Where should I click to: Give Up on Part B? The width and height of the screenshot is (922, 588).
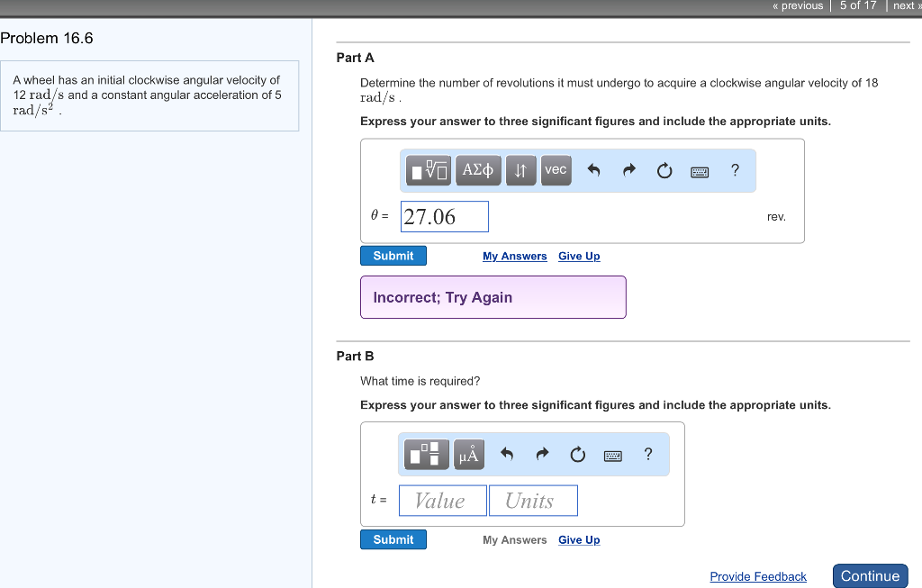click(579, 539)
